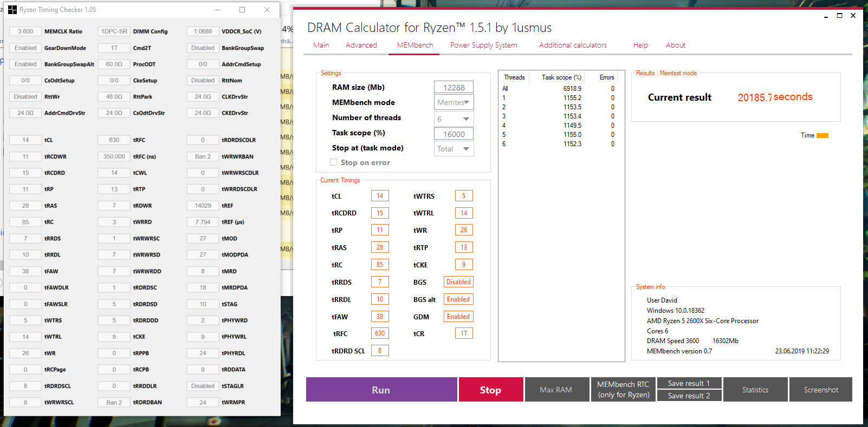868x427 pixels.
Task: Open the Stop at task mode dropdown
Action: [x=454, y=149]
